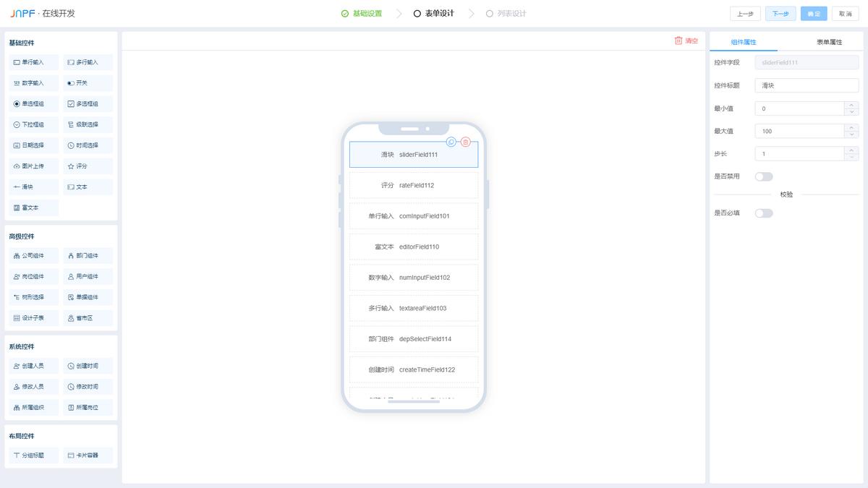Switch to the 组件属性 tab

[x=744, y=42]
